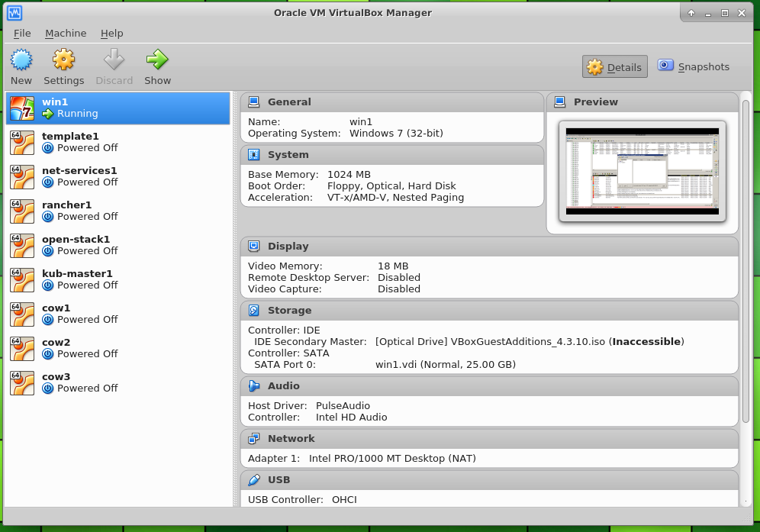Click the Display section icon

click(x=253, y=247)
